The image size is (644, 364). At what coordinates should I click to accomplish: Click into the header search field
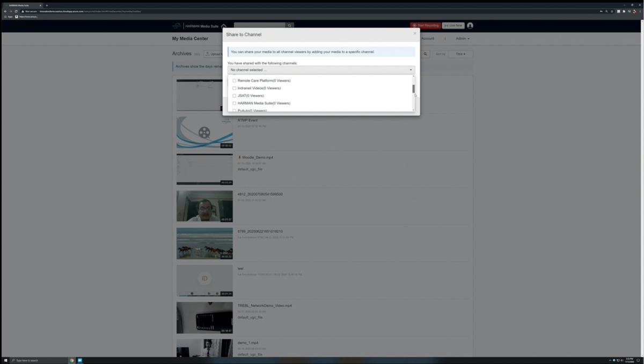coord(260,25)
